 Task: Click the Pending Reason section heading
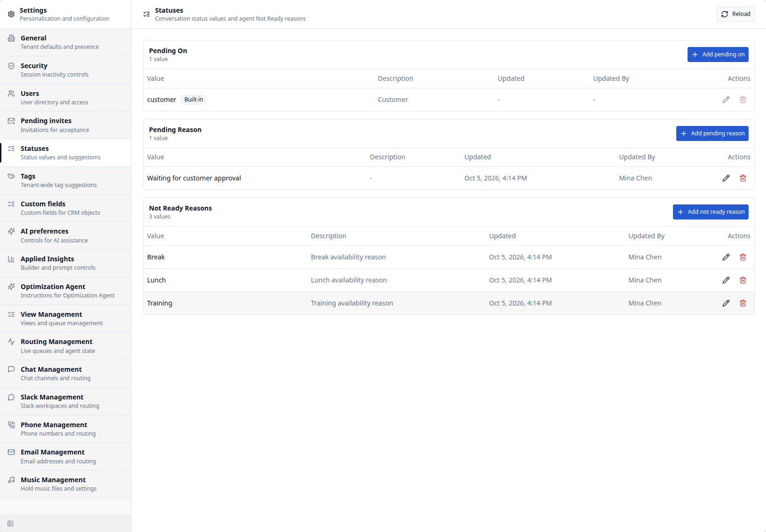tap(175, 130)
